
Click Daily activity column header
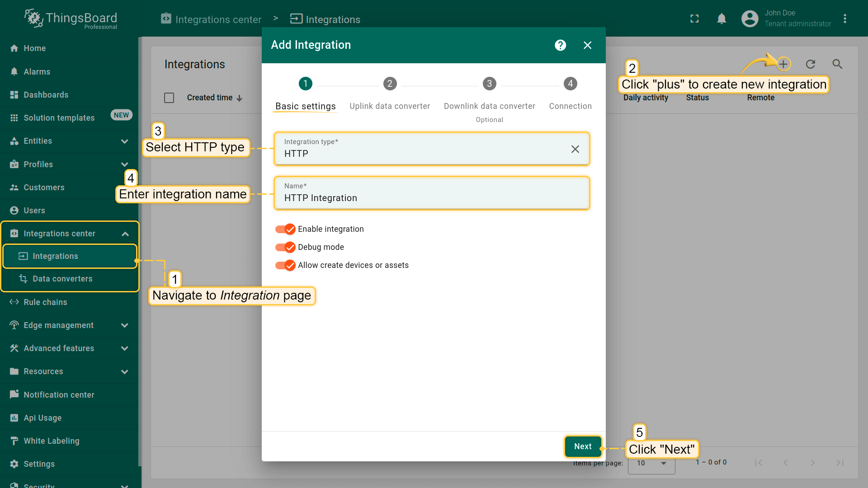pos(646,98)
